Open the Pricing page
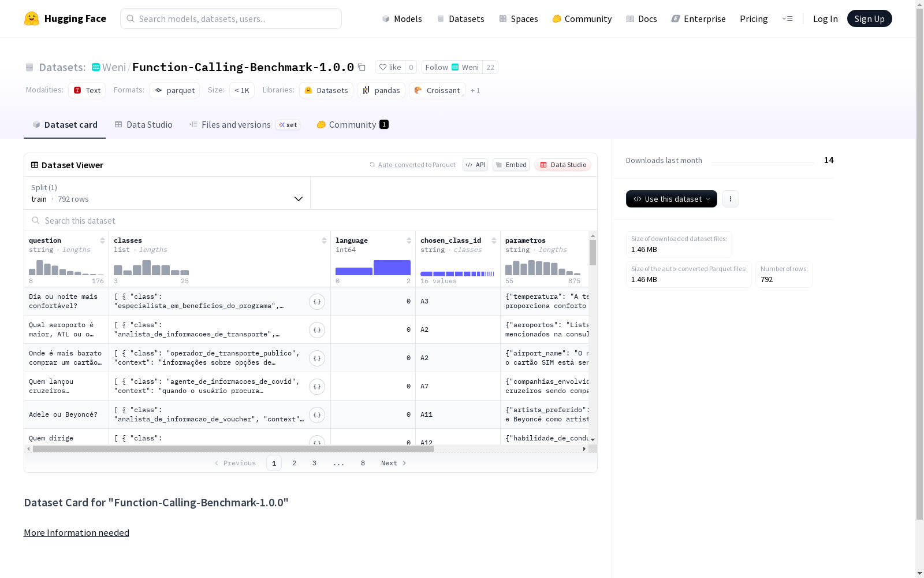 pyautogui.click(x=754, y=18)
